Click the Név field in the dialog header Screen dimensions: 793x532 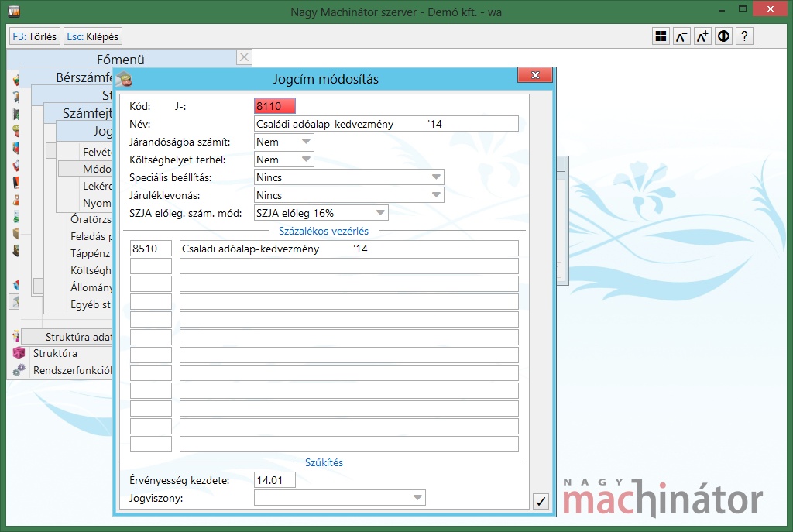pos(386,124)
